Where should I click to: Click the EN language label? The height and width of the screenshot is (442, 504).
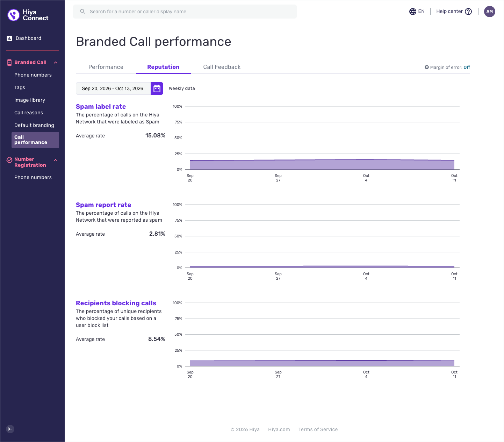point(422,11)
